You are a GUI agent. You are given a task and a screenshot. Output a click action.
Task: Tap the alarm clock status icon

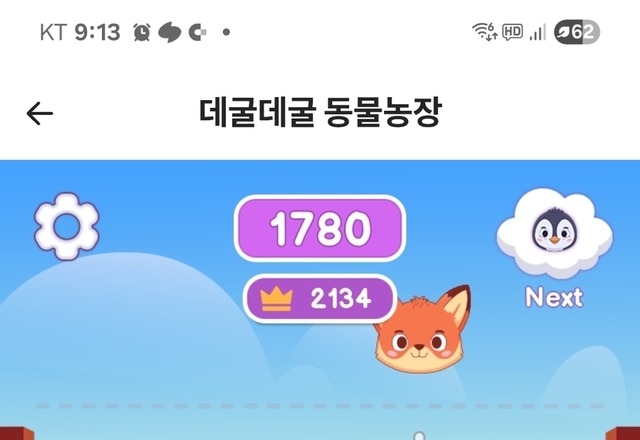coord(142,32)
